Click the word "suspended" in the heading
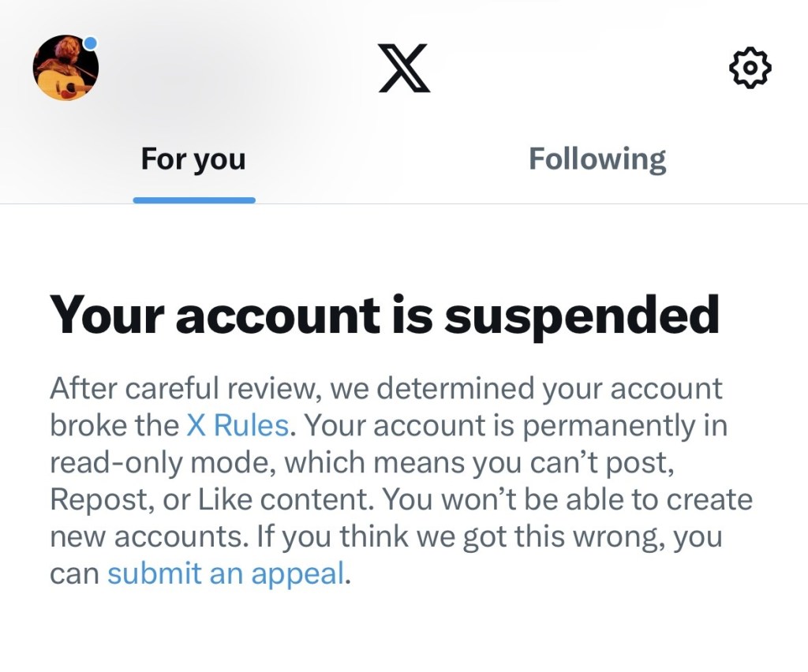808x672 pixels. click(x=582, y=315)
